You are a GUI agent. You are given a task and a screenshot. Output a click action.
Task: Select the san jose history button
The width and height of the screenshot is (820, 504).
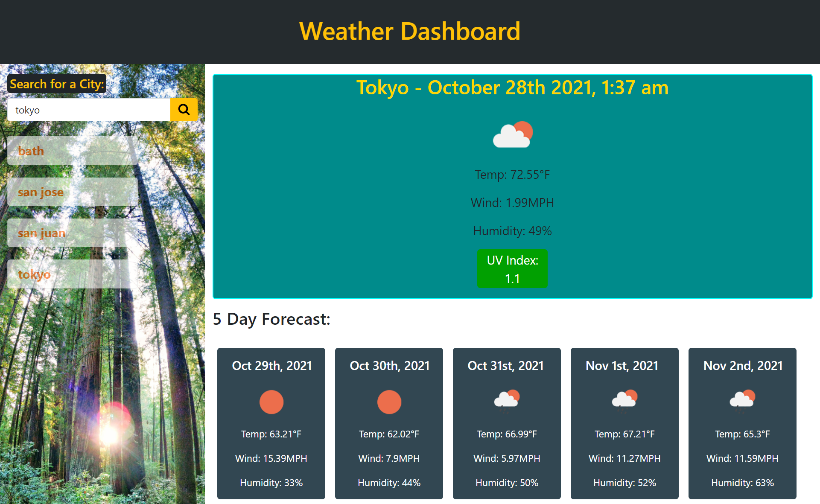pyautogui.click(x=72, y=192)
